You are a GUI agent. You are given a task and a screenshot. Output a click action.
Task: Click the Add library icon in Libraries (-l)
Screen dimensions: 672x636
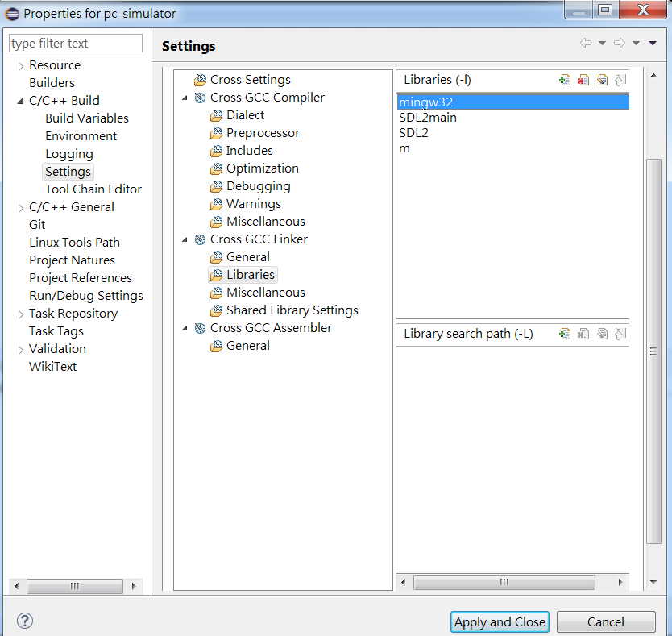pyautogui.click(x=565, y=80)
